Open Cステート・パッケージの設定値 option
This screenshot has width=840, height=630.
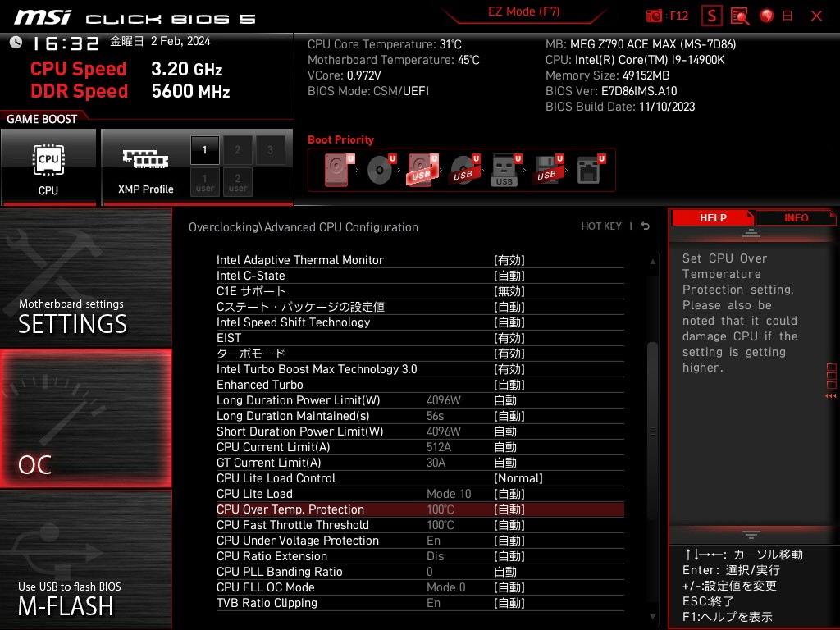point(420,307)
